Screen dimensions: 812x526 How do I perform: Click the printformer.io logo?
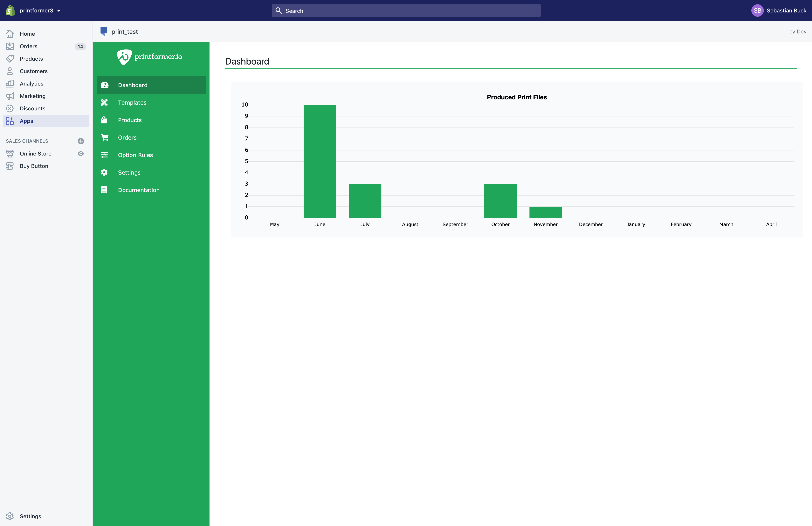coord(149,57)
